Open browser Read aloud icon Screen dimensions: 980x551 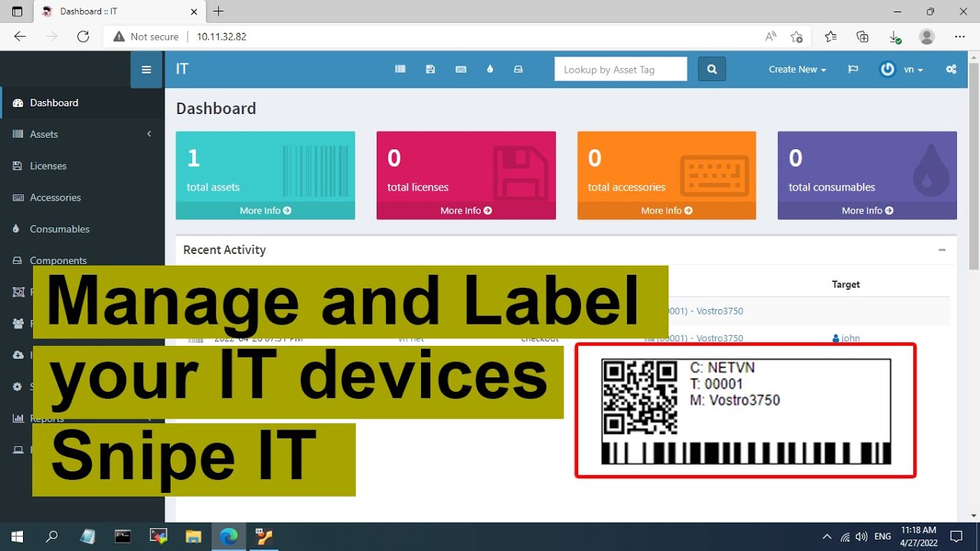pos(770,36)
